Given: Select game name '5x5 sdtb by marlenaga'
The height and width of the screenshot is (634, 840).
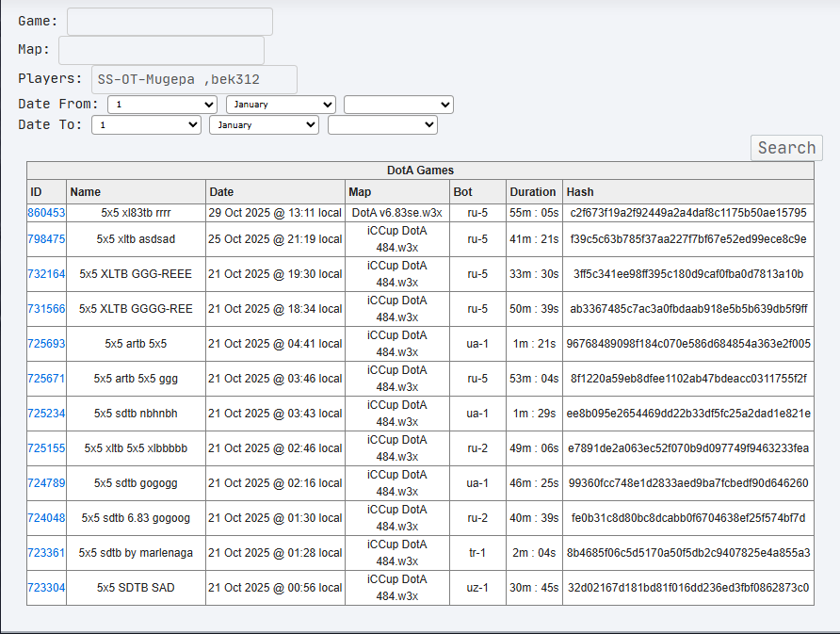Looking at the screenshot, I should [136, 553].
